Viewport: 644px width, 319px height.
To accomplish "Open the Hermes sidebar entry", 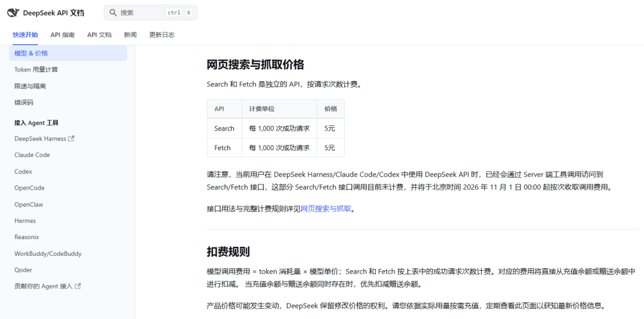I will pos(25,221).
